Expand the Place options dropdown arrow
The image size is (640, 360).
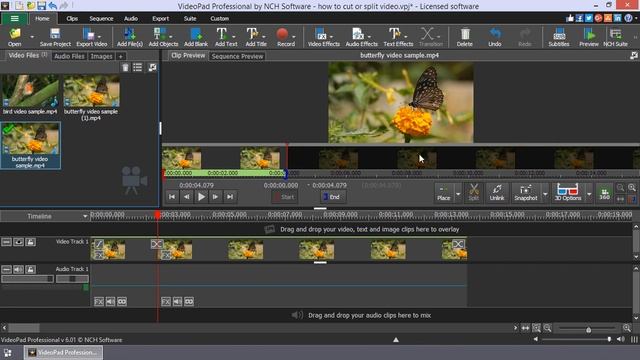click(458, 194)
